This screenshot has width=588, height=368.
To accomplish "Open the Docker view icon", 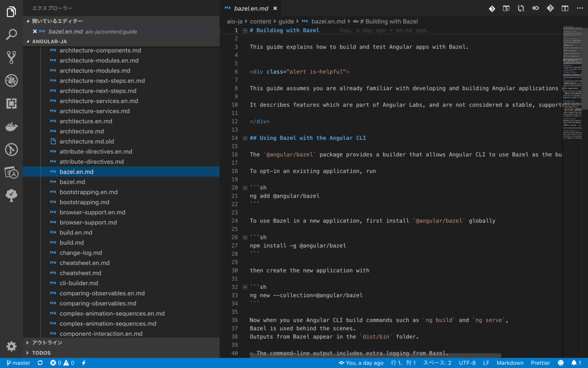I will pyautogui.click(x=11, y=127).
